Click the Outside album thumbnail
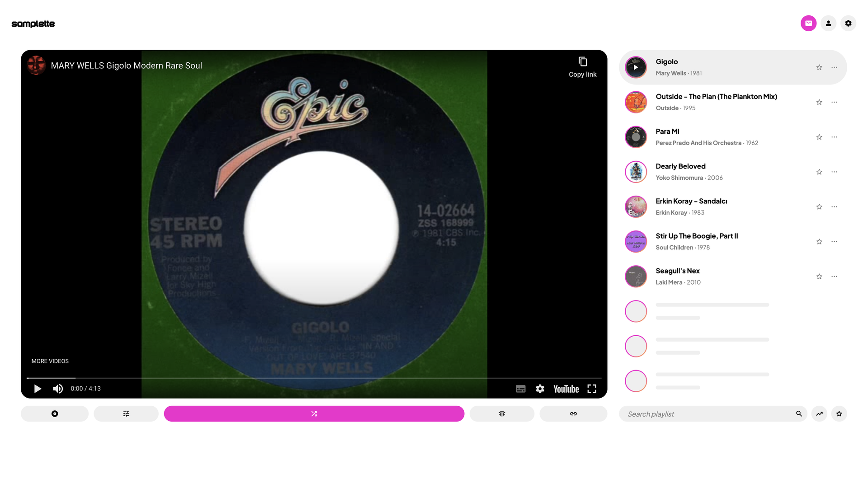The width and height of the screenshot is (868, 488). (x=636, y=102)
